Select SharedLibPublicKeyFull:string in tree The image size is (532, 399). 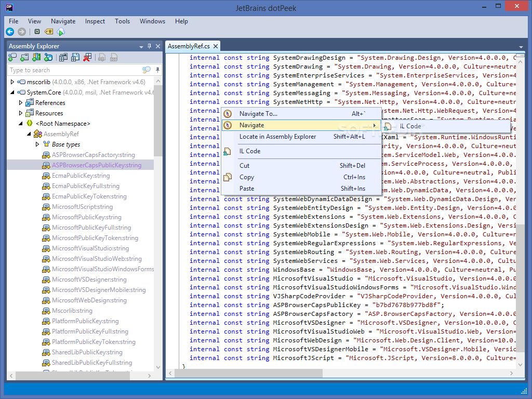click(92, 362)
